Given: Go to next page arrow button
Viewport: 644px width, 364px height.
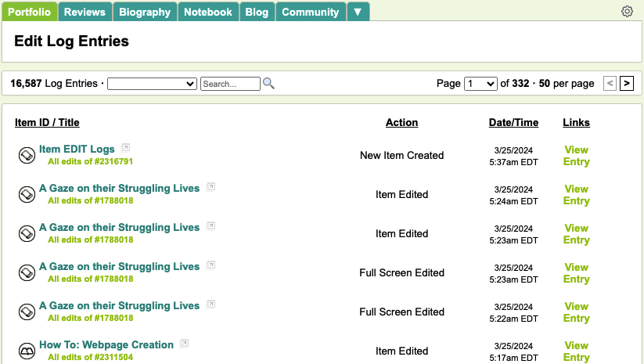Looking at the screenshot, I should tap(627, 84).
